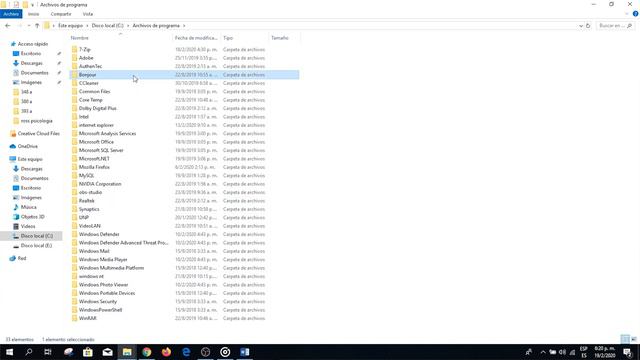Screen dimensions: 640x360
Task: Select the Adobe folder
Action: 86,58
